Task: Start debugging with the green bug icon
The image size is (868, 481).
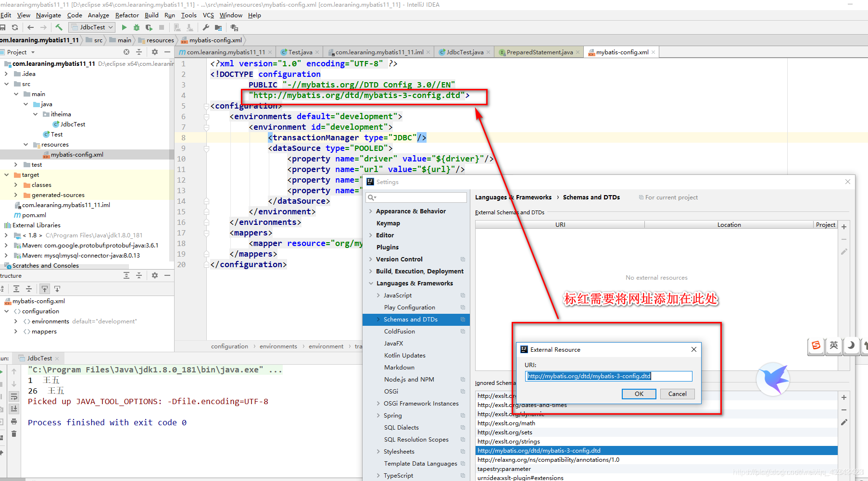Action: point(137,27)
